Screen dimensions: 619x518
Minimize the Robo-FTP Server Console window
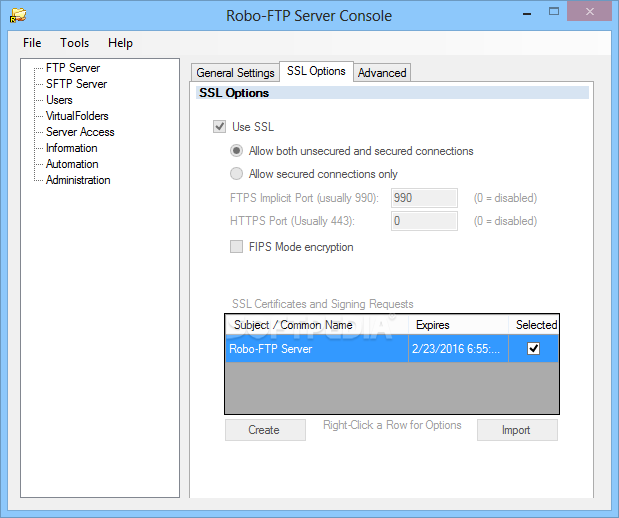pos(527,13)
